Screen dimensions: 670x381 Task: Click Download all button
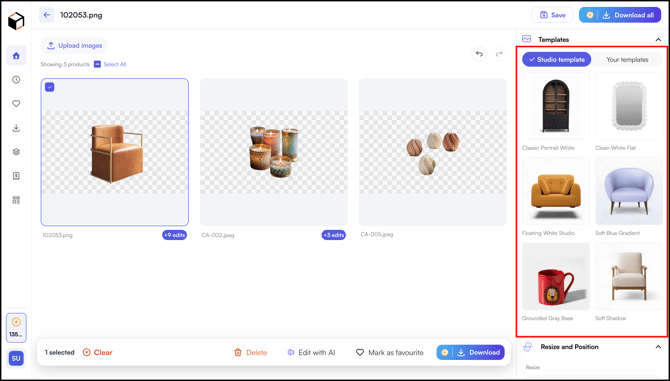[620, 15]
